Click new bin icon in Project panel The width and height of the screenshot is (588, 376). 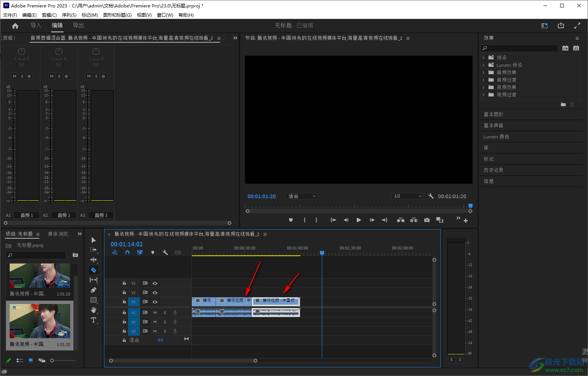(75, 255)
